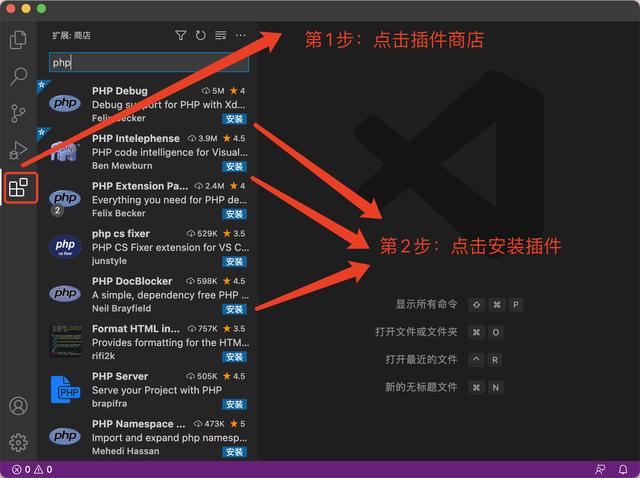Open errors and warnings status indicator
The height and width of the screenshot is (478, 640).
tap(32, 469)
